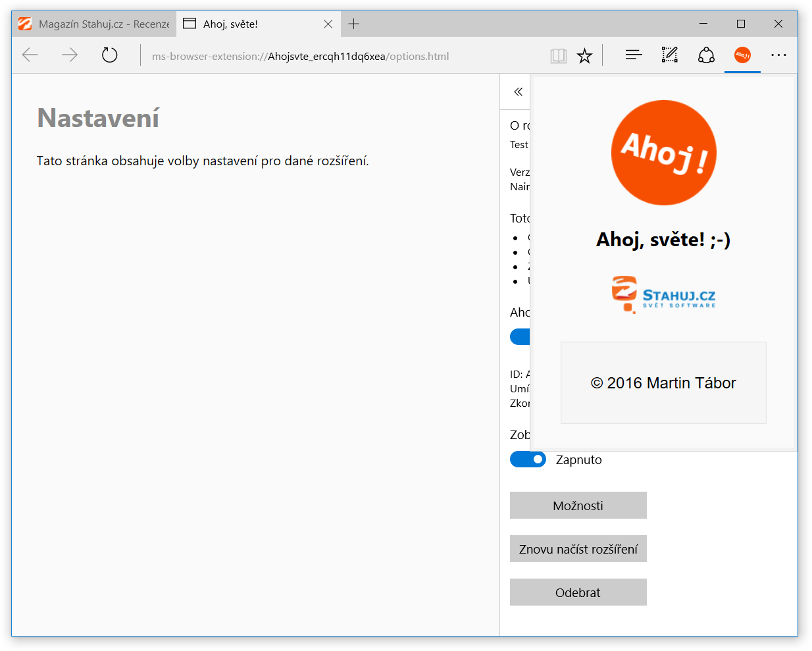
Task: Open the More actions menu
Action: (779, 55)
